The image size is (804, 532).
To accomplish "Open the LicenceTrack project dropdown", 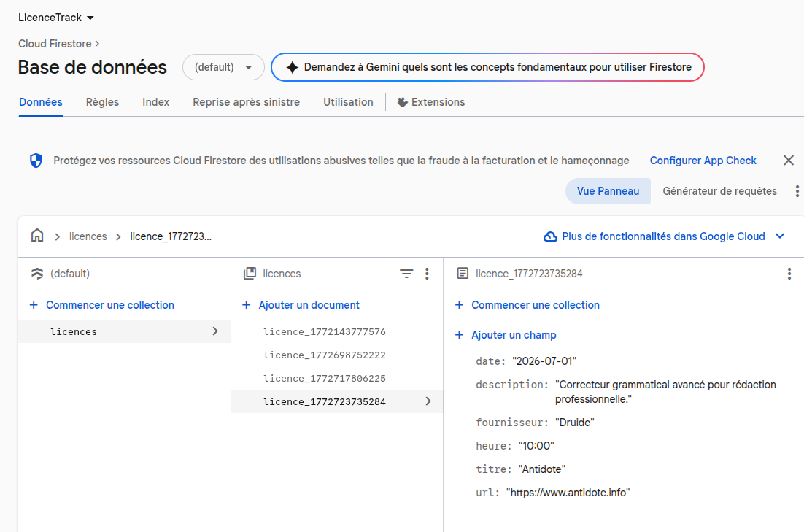I will click(x=56, y=18).
